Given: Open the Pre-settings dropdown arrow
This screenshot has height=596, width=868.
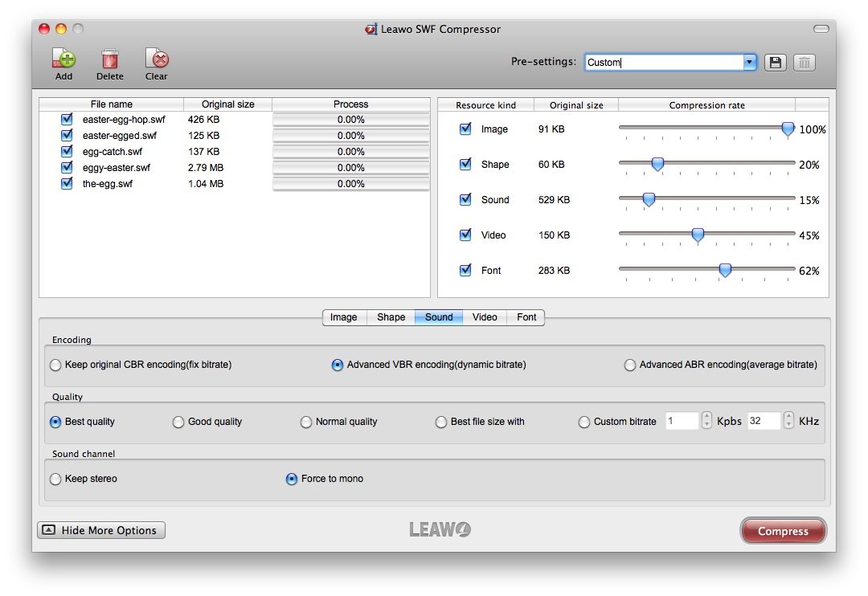Looking at the screenshot, I should [749, 62].
